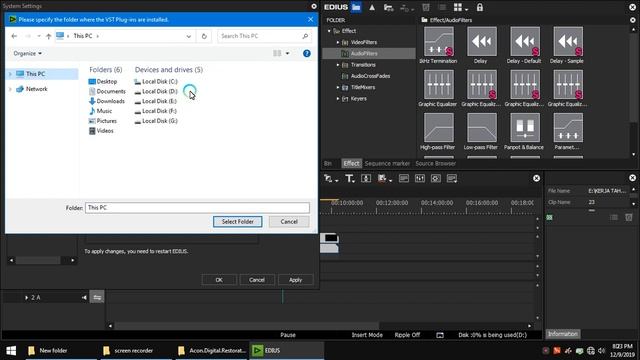This screenshot has width=640, height=360.
Task: Switch to the Bin tab
Action: pyautogui.click(x=328, y=163)
